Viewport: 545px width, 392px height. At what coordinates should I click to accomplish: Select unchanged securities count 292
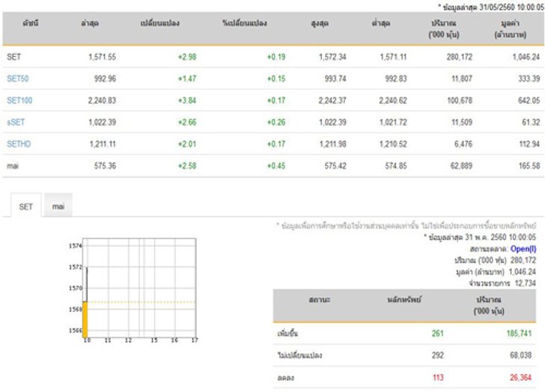438,355
